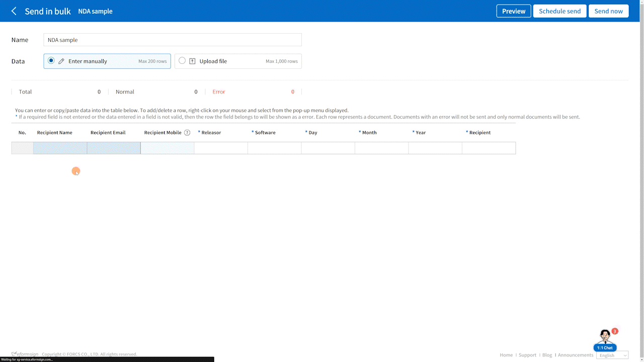Click the Max 200 rows text

(x=152, y=61)
